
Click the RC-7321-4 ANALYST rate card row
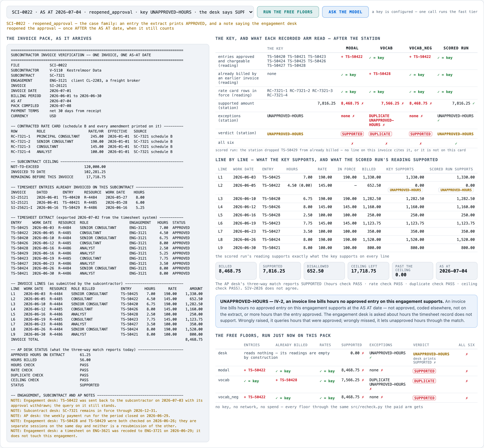(x=92, y=152)
